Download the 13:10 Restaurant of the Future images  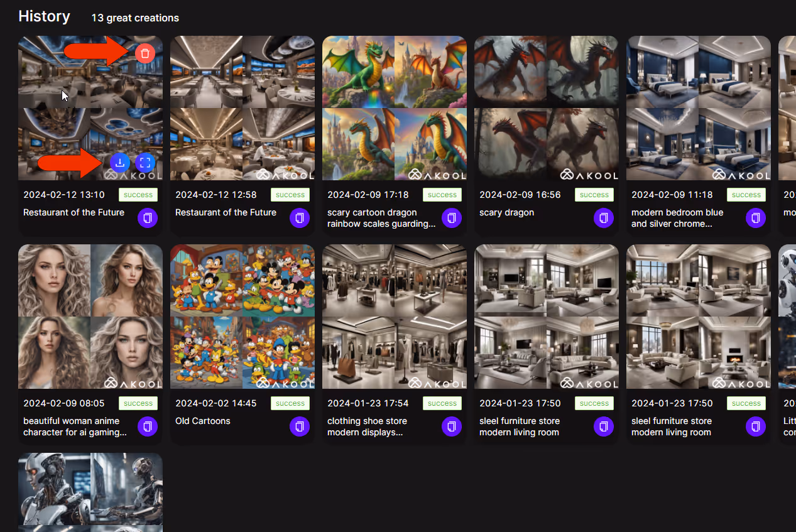click(120, 163)
